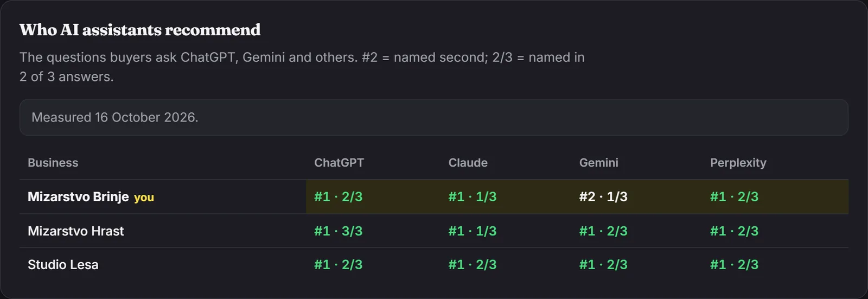Viewport: 868px width, 299px height.
Task: Click the Perplexity column header
Action: pos(738,163)
